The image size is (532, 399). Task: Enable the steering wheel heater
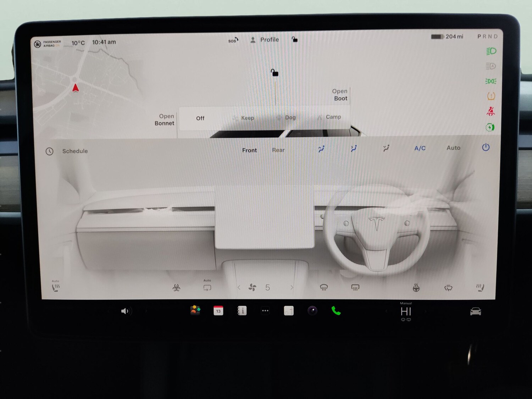416,287
